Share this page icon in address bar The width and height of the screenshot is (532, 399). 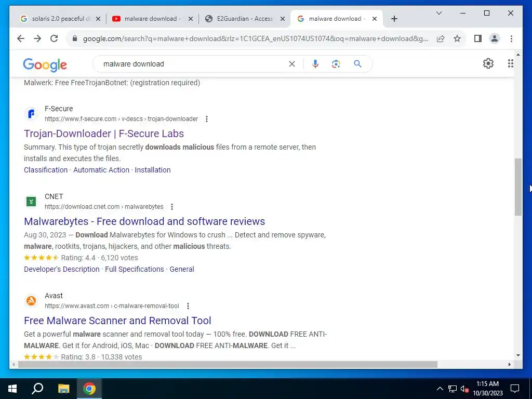pyautogui.click(x=441, y=38)
